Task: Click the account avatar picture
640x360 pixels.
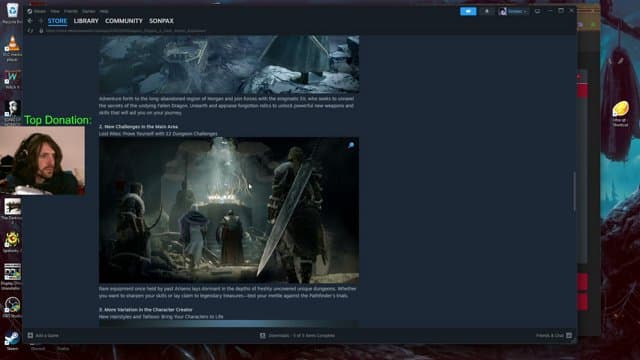Action: coord(503,11)
